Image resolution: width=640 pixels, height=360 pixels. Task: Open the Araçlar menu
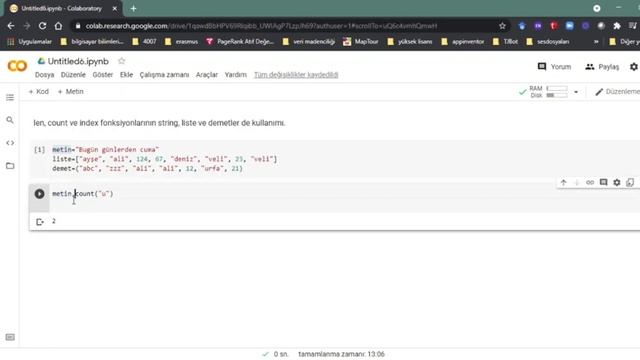pyautogui.click(x=207, y=75)
